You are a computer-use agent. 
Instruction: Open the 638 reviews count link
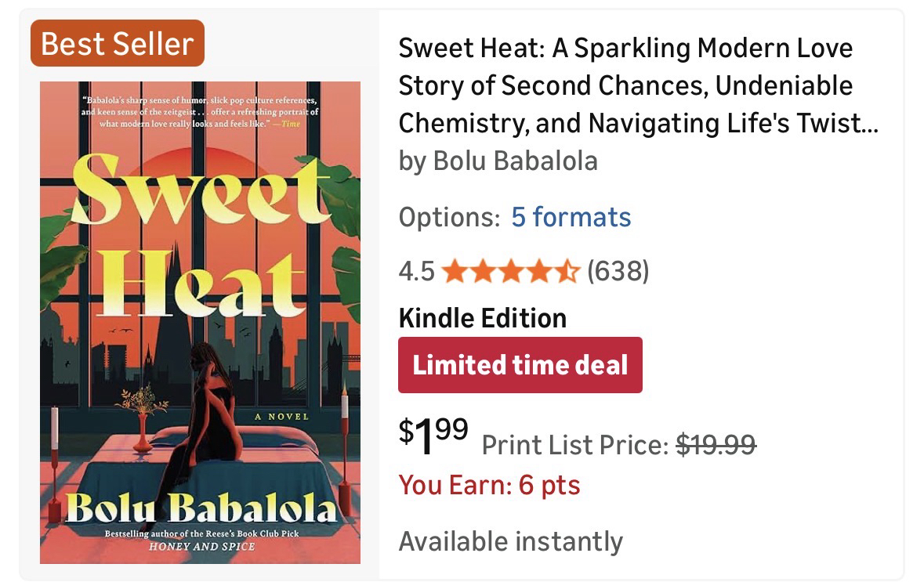(618, 271)
